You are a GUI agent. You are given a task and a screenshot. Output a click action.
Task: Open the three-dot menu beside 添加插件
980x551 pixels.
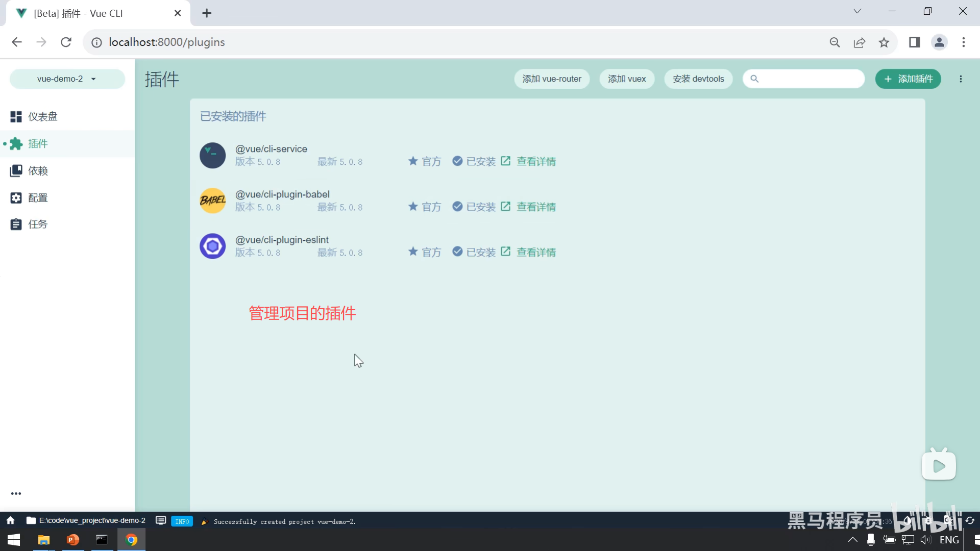pos(961,79)
